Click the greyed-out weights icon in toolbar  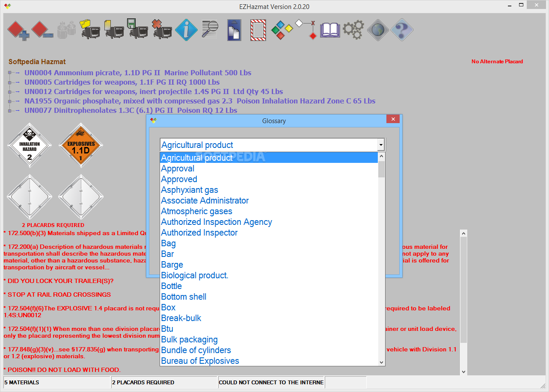66,30
